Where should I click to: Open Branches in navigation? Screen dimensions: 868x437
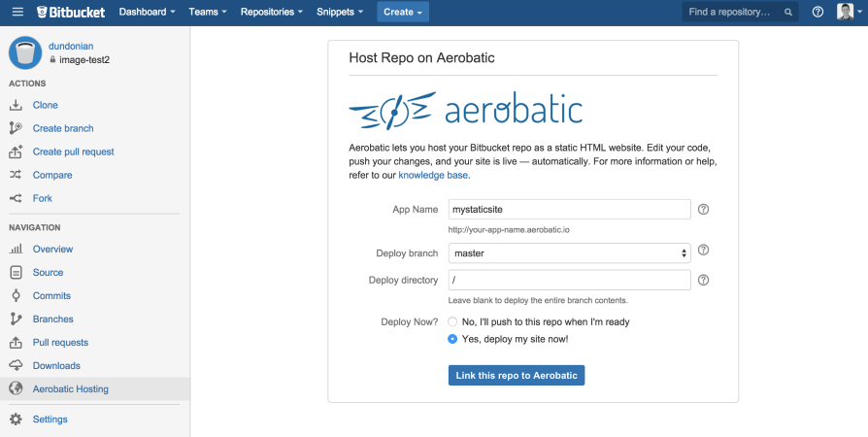coord(52,319)
